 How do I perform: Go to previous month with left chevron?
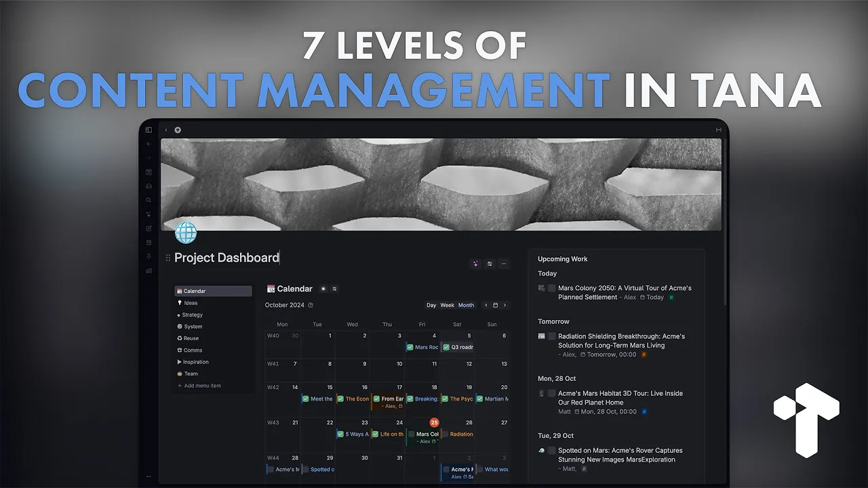click(486, 305)
